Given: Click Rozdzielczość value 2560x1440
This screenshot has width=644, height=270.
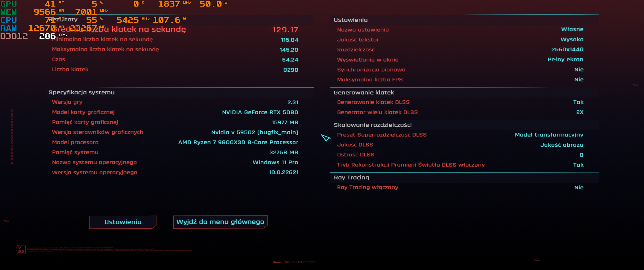Looking at the screenshot, I should pos(567,49).
